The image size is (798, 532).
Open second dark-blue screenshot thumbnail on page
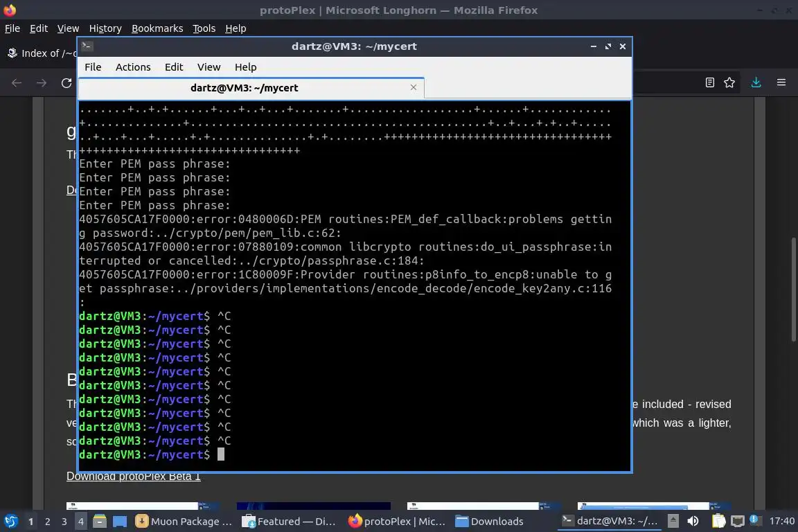[314, 506]
